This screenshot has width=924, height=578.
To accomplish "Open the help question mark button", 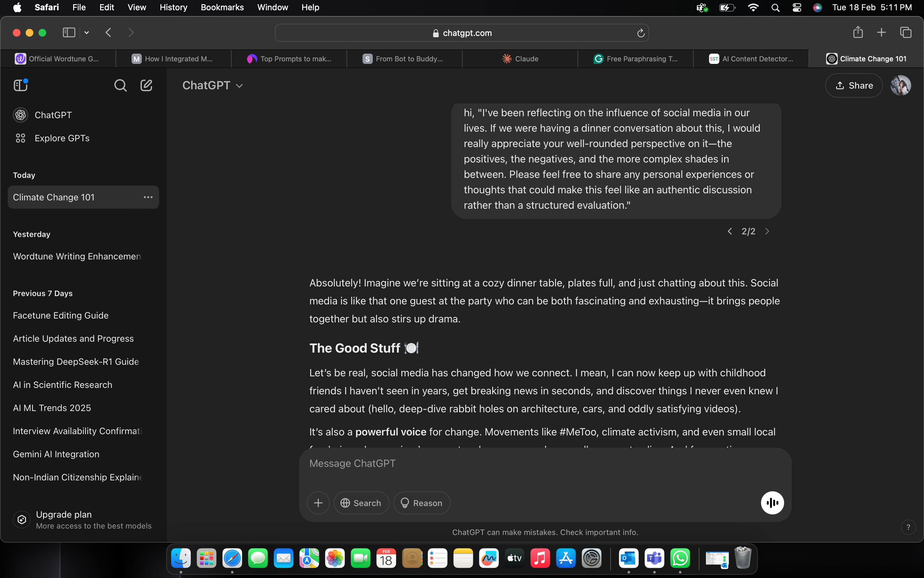I will click(908, 527).
